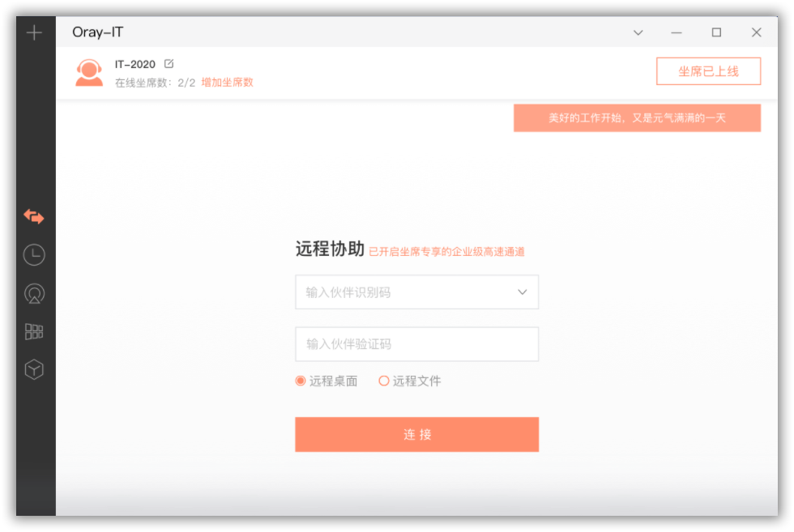Click the 增加坐席数 link

pos(228,83)
